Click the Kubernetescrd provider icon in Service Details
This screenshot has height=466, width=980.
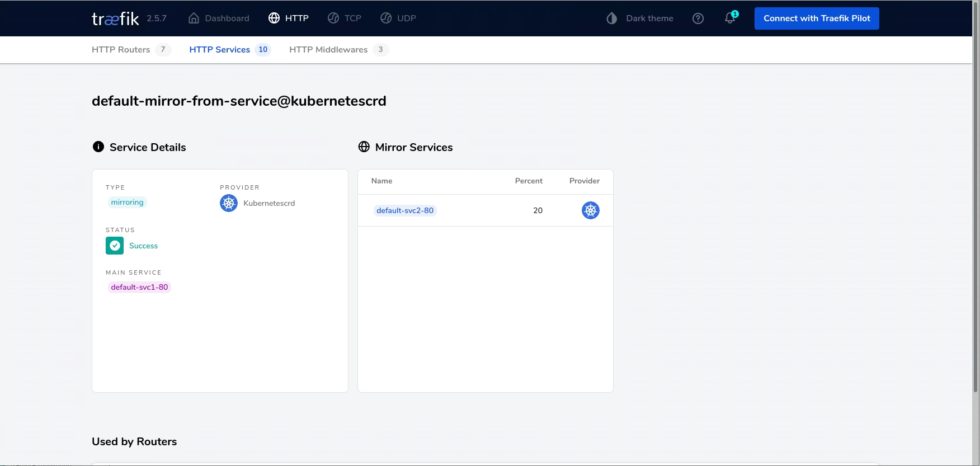[x=229, y=203]
